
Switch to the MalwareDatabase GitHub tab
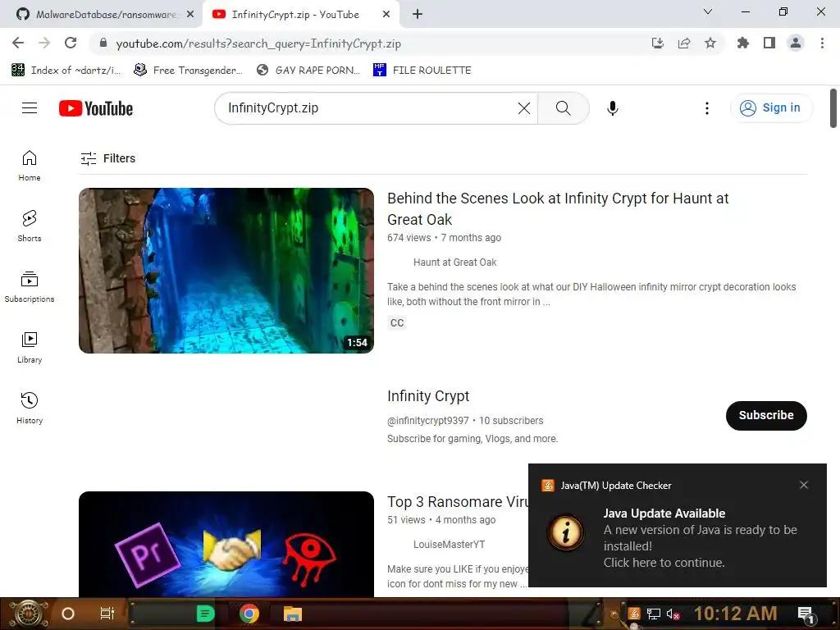click(102, 15)
